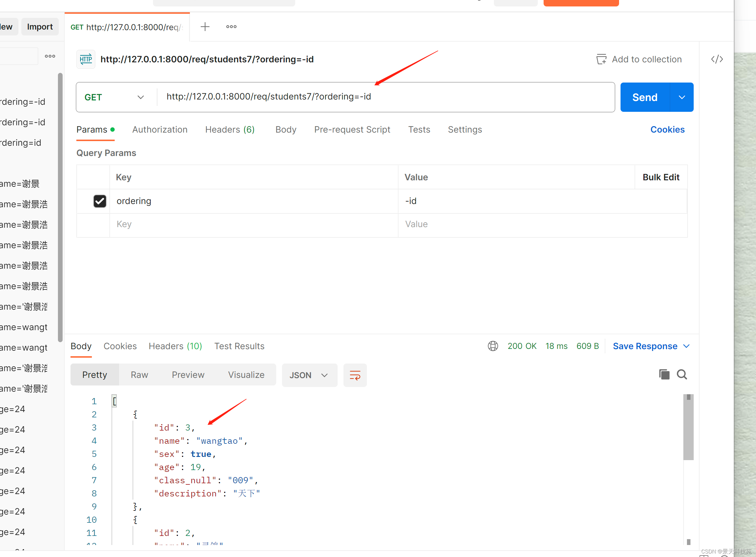Click the response body vertical scrollbar

tap(688, 427)
